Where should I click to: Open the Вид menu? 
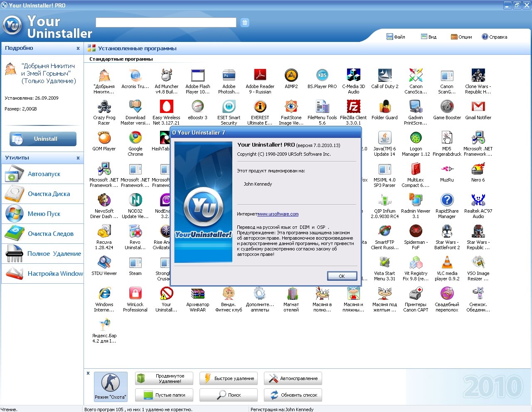(429, 37)
